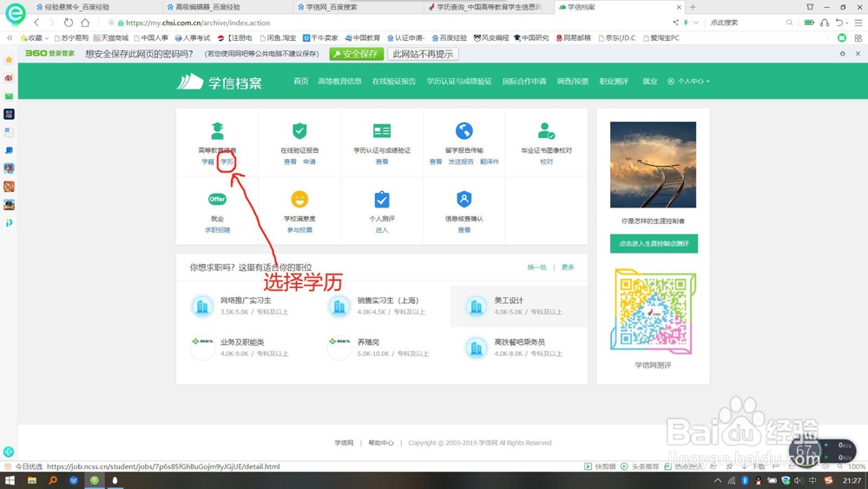Click the browser address bar URL

tap(198, 23)
